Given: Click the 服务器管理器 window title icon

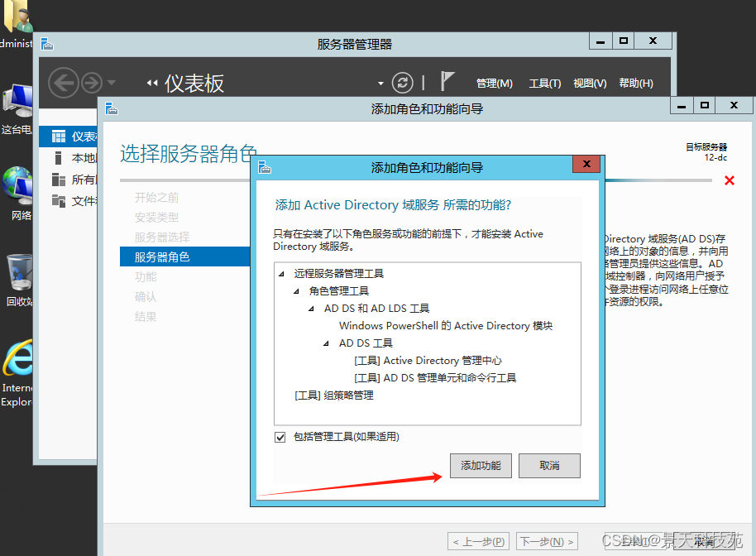Looking at the screenshot, I should pos(47,44).
